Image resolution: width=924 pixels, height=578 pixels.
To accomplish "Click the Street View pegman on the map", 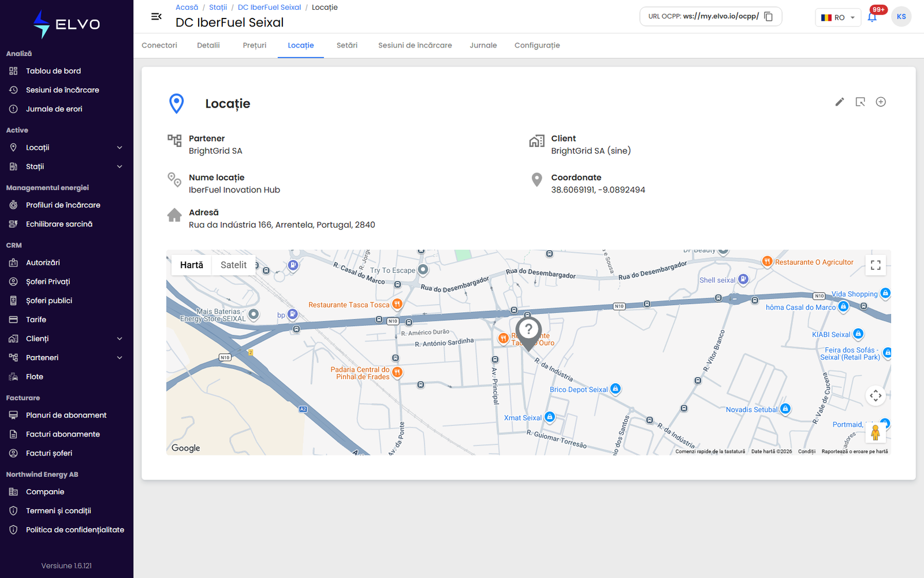I will click(x=875, y=432).
